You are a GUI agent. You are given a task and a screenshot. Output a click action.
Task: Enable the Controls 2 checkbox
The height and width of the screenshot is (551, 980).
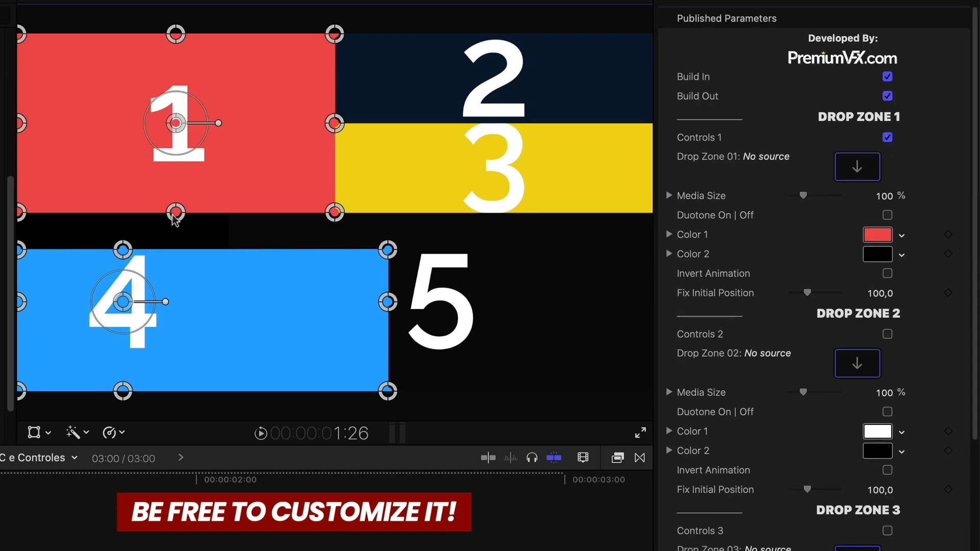(x=888, y=334)
